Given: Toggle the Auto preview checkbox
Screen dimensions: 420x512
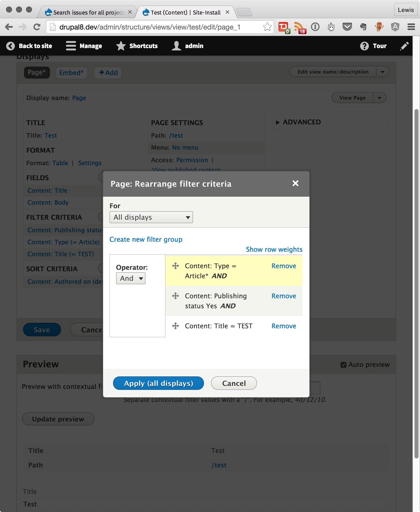Looking at the screenshot, I should tap(343, 364).
